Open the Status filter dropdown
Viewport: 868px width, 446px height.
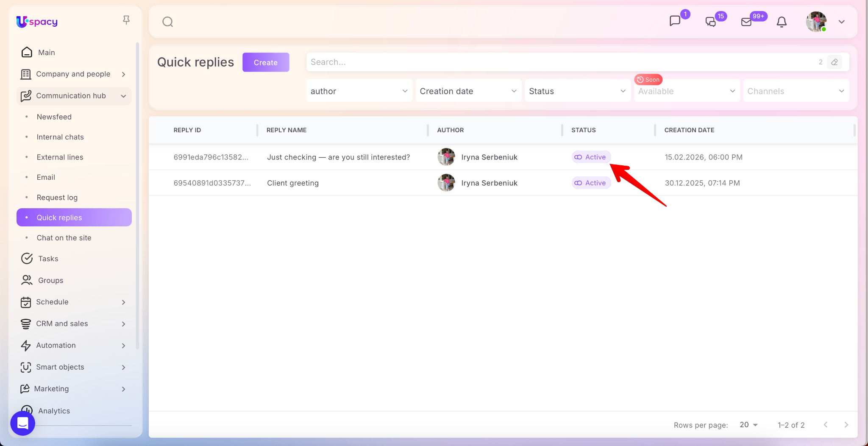[577, 91]
